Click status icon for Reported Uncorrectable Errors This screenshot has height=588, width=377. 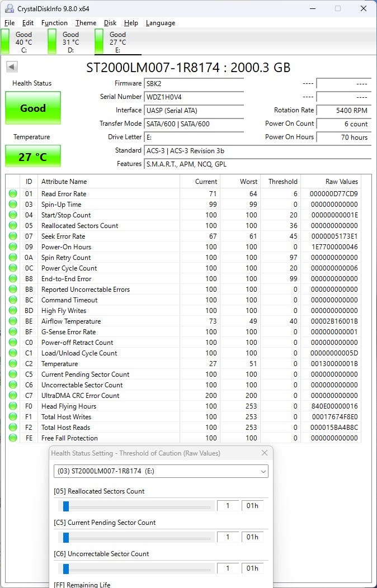pyautogui.click(x=13, y=289)
